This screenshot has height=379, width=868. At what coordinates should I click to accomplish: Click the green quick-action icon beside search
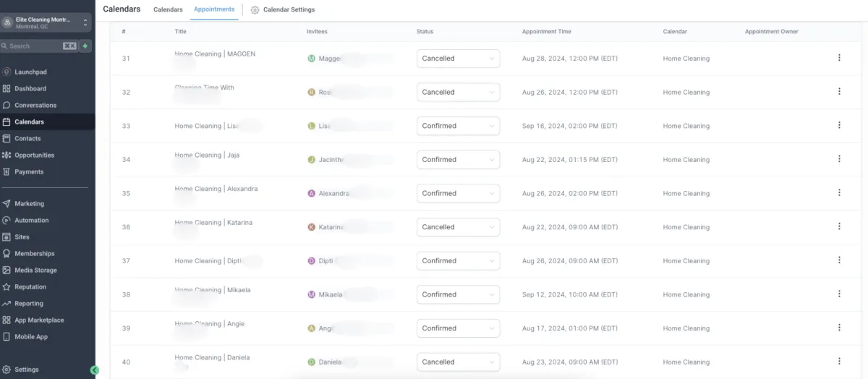(x=85, y=46)
